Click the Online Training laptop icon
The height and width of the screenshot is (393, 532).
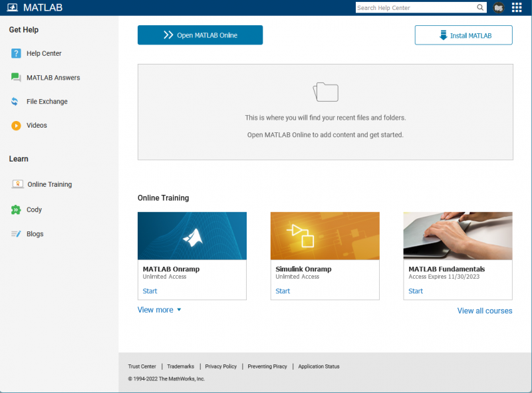(18, 184)
